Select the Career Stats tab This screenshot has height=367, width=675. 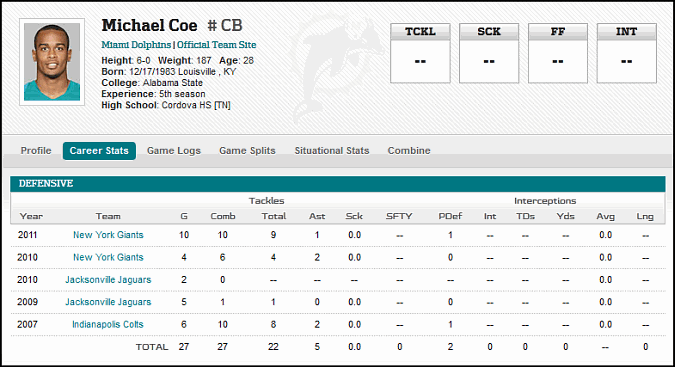(99, 151)
